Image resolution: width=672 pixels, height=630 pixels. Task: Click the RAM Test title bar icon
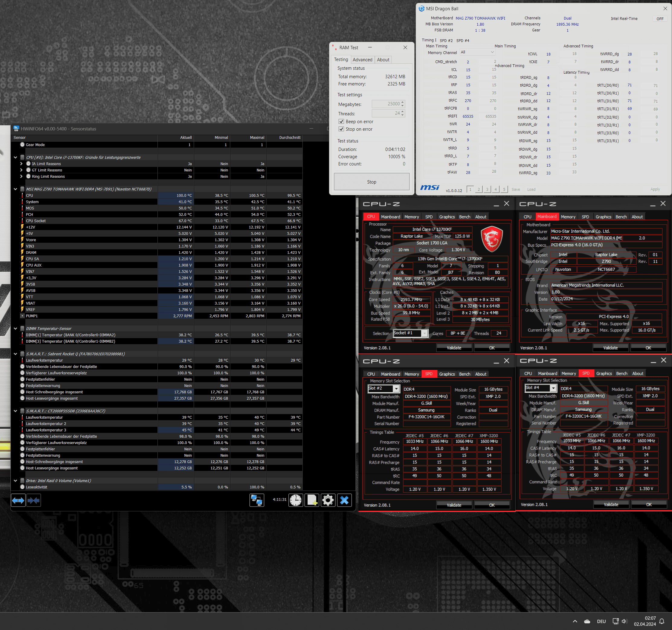[x=334, y=48]
